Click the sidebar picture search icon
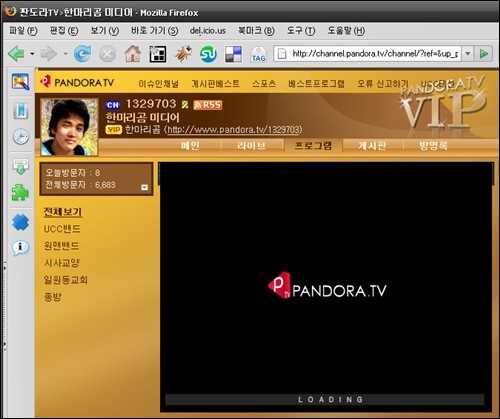 tap(20, 82)
